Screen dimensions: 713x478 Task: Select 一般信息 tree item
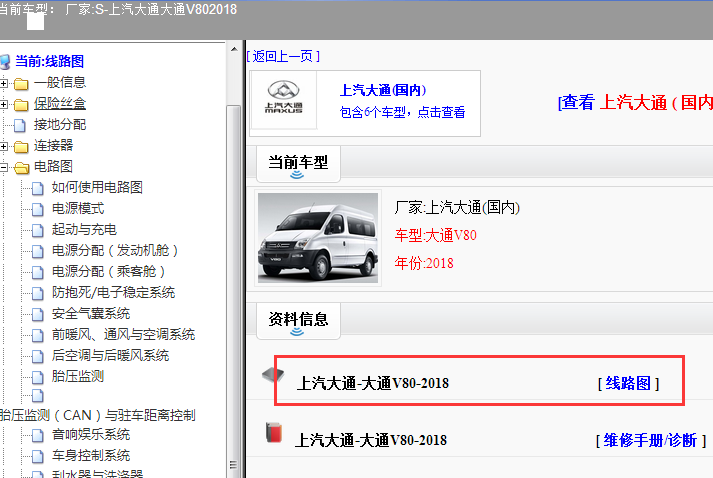tap(60, 83)
